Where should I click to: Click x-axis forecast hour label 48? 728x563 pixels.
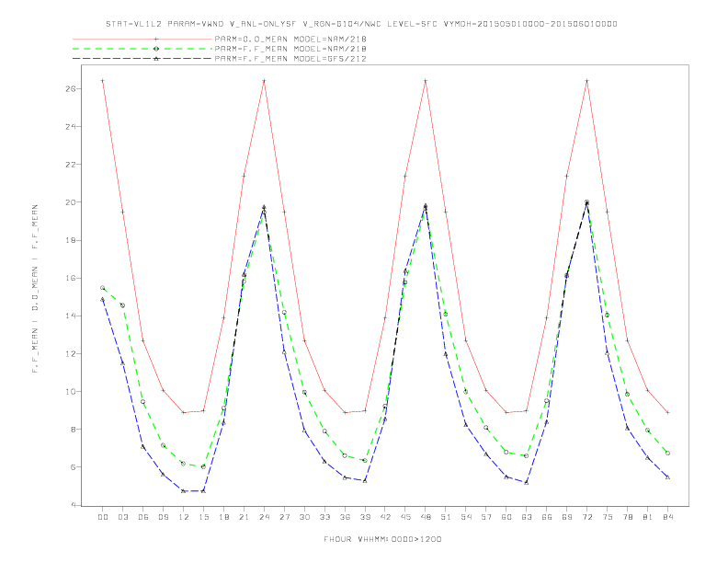coord(426,517)
